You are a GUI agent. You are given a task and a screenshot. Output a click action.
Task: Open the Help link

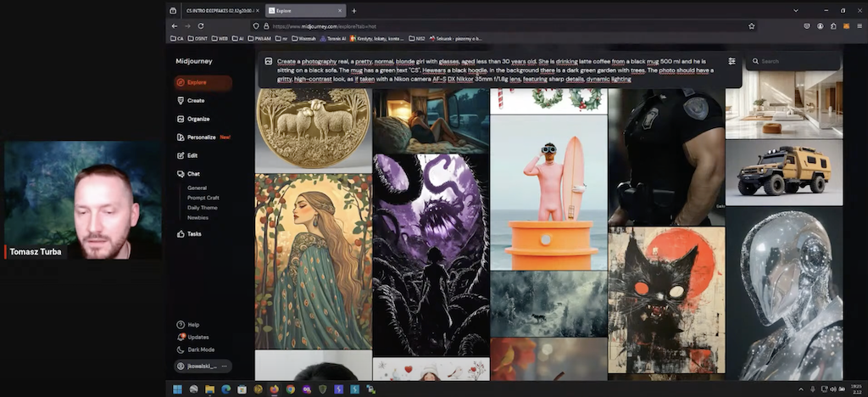(193, 325)
